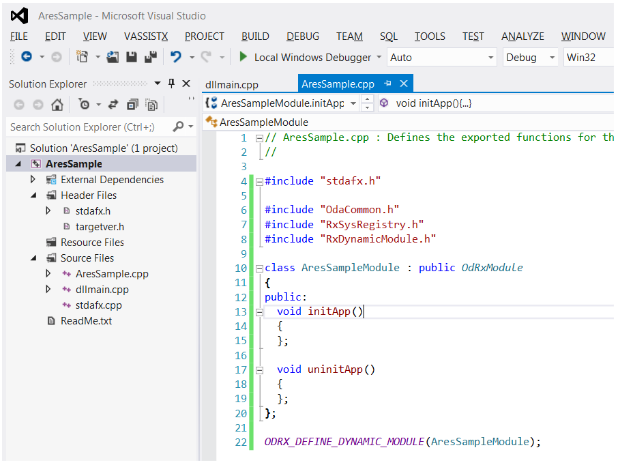Open the Local Windows Debugger dropdown arrow
618x465 pixels.
pyautogui.click(x=379, y=57)
